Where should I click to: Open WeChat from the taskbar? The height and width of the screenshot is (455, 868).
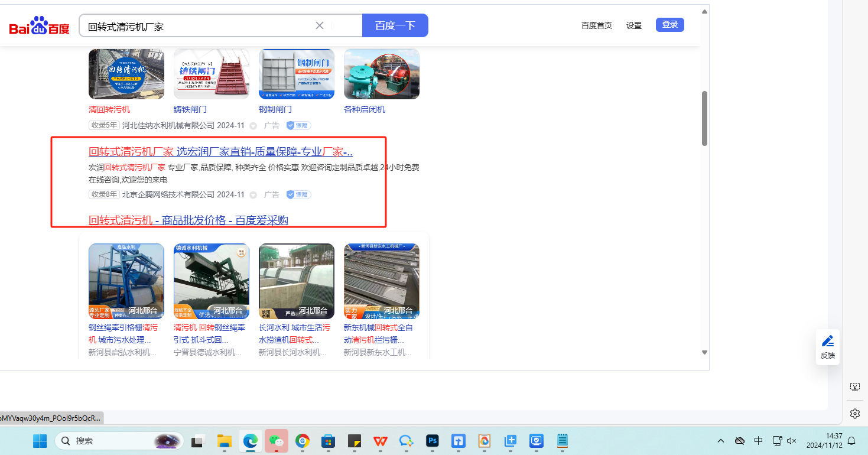click(x=276, y=441)
